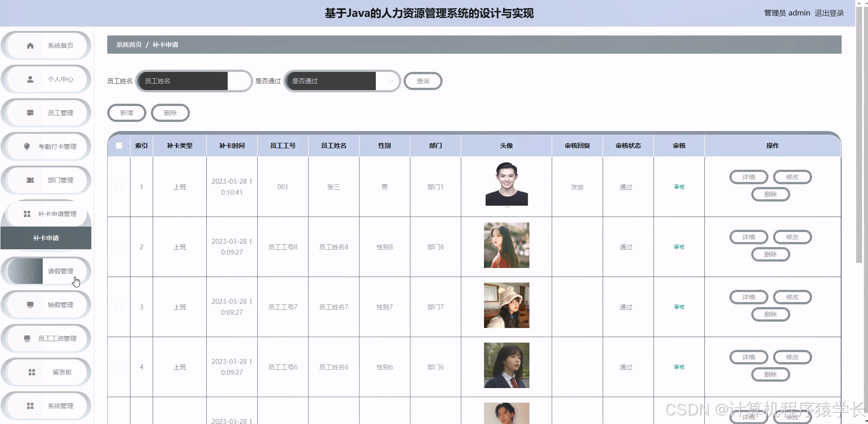Click 系统首页 in the breadcrumb
The height and width of the screenshot is (424, 868).
(x=129, y=45)
